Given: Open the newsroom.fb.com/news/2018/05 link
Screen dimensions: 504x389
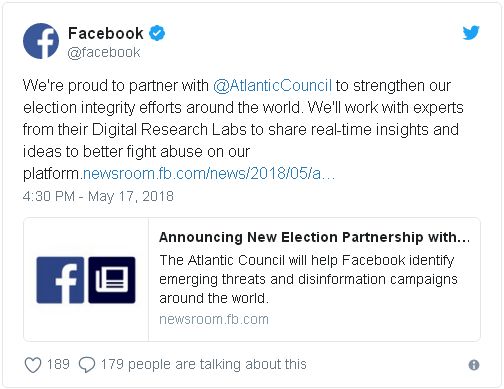Looking at the screenshot, I should (x=209, y=173).
